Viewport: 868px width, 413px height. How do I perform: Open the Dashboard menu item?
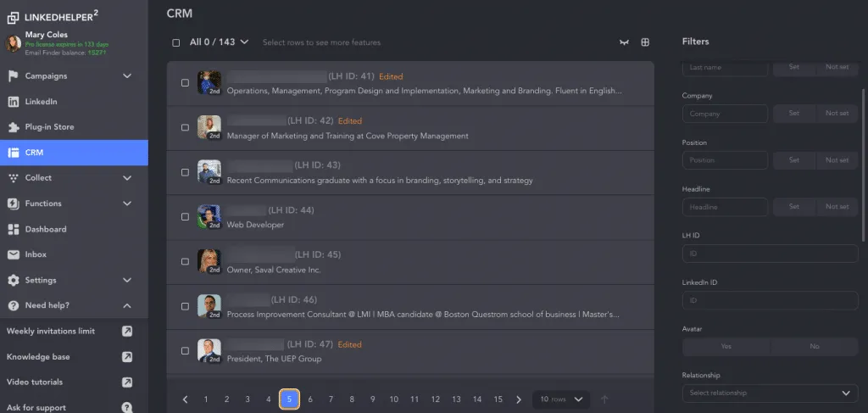75,229
